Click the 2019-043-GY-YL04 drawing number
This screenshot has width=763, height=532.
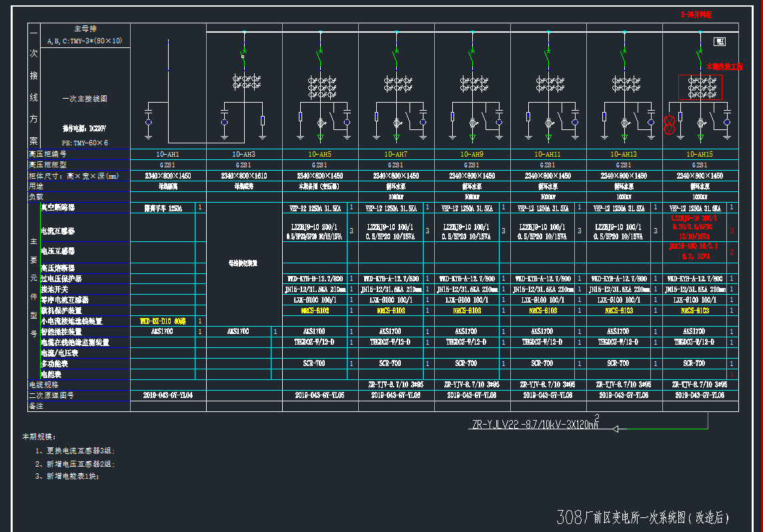pos(168,395)
